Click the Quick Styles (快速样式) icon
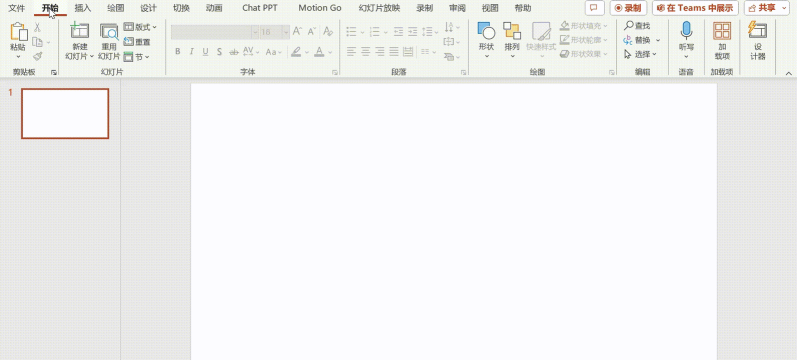Image resolution: width=797 pixels, height=360 pixels. tap(541, 32)
